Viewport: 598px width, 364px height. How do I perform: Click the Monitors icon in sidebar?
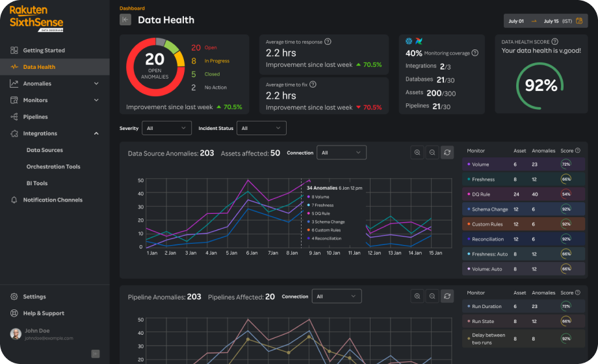click(x=14, y=100)
